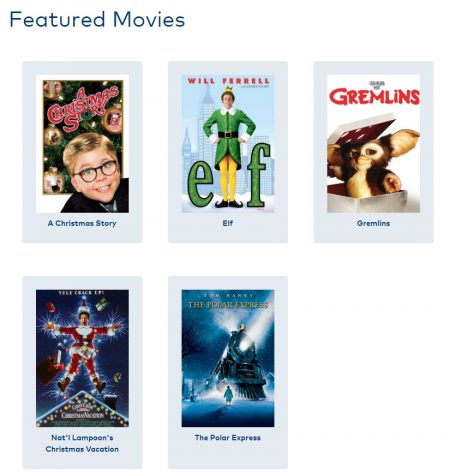Select the Elf movie poster
Image resolution: width=450 pixels, height=473 pixels.
(228, 144)
